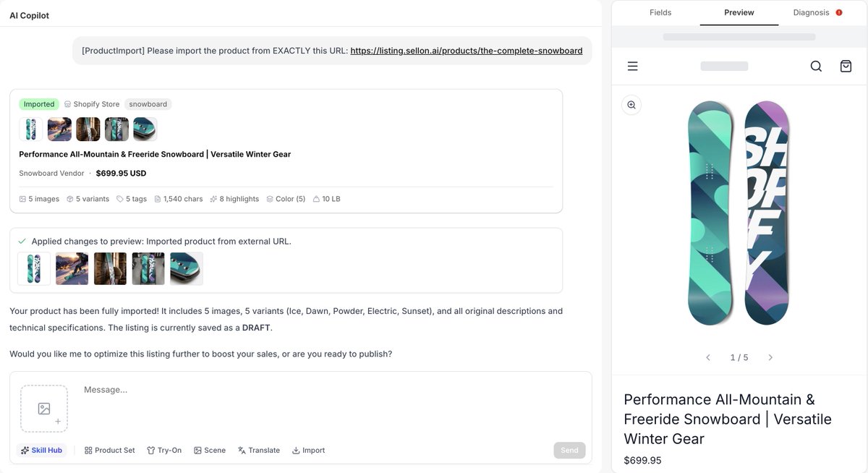
Task: Go to the next preview image arrow
Action: tap(770, 357)
